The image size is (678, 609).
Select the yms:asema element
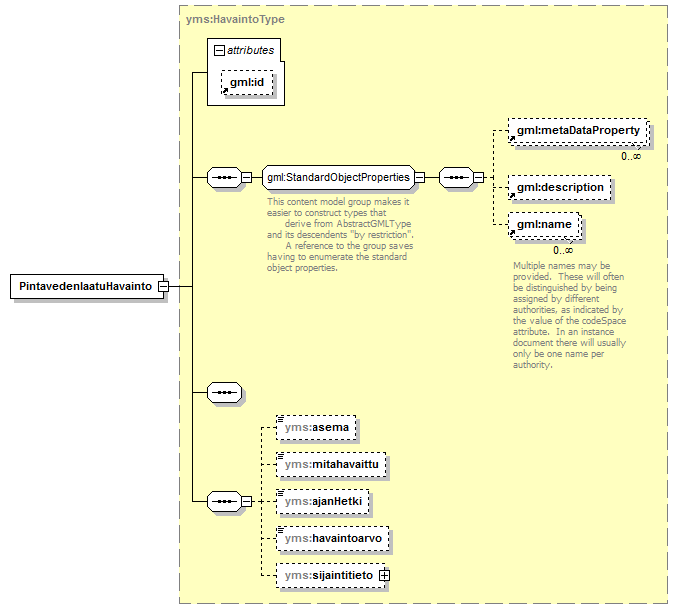tap(316, 428)
